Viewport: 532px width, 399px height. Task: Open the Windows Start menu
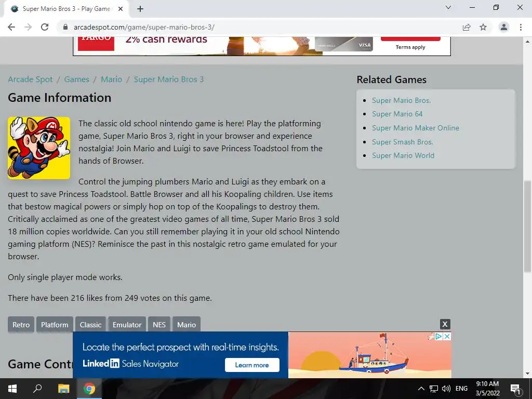[x=12, y=389]
